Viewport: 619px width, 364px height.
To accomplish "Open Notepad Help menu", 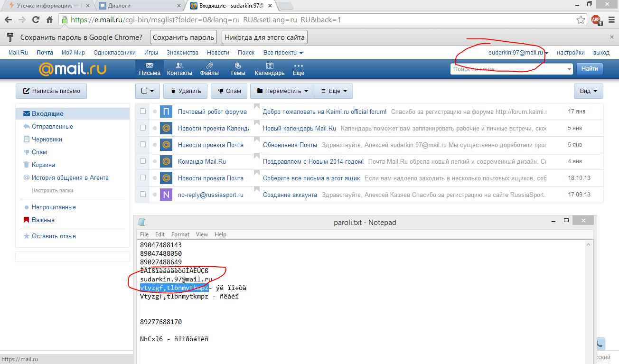I will (220, 234).
